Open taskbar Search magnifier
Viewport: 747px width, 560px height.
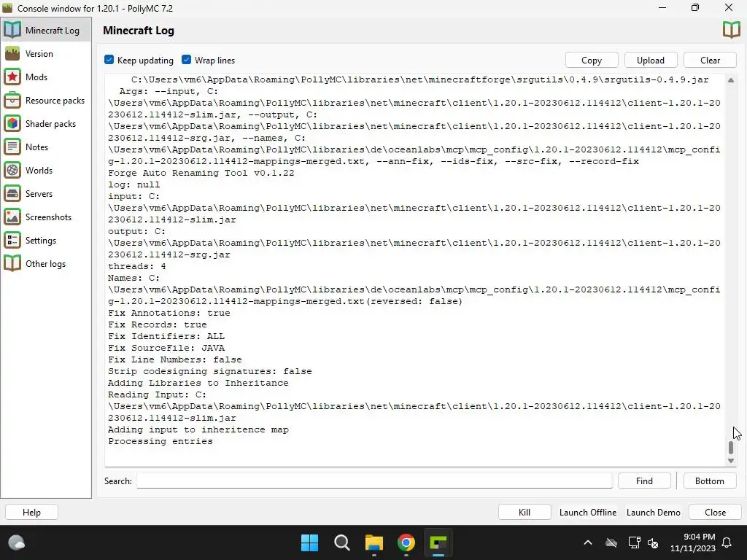click(342, 542)
